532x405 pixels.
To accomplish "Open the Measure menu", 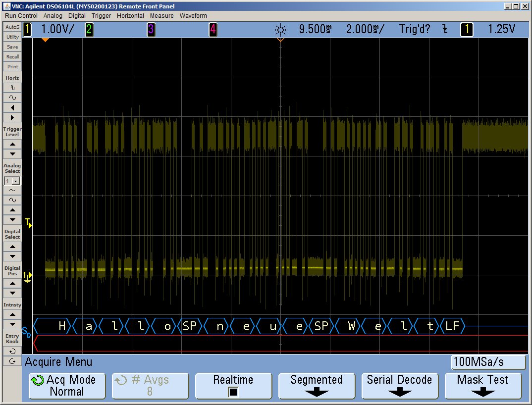I will click(x=162, y=16).
